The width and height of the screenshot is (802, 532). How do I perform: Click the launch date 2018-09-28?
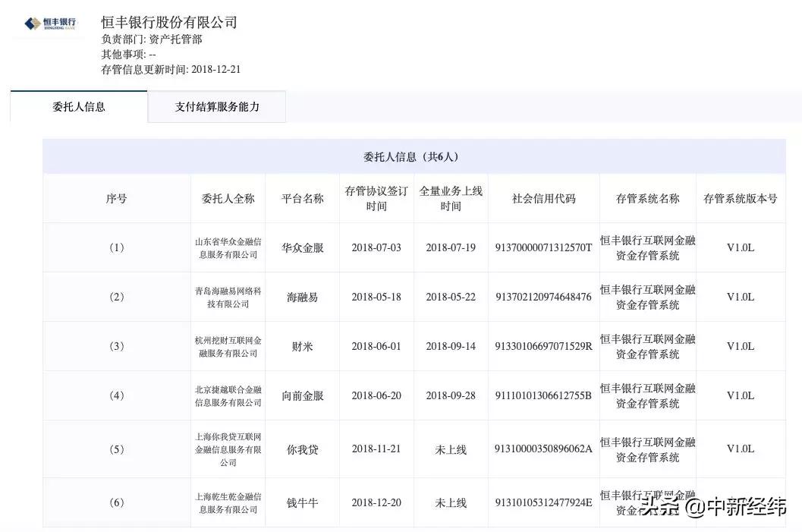tap(451, 395)
